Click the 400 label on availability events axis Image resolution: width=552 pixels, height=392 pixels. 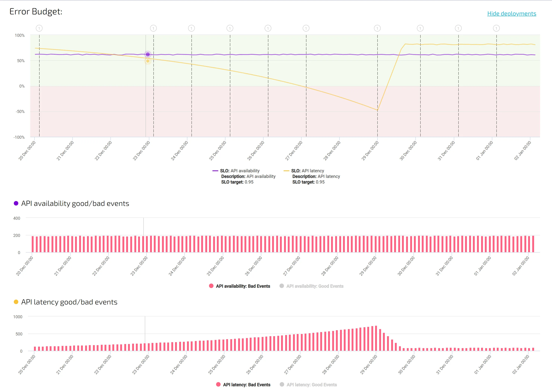coord(17,218)
